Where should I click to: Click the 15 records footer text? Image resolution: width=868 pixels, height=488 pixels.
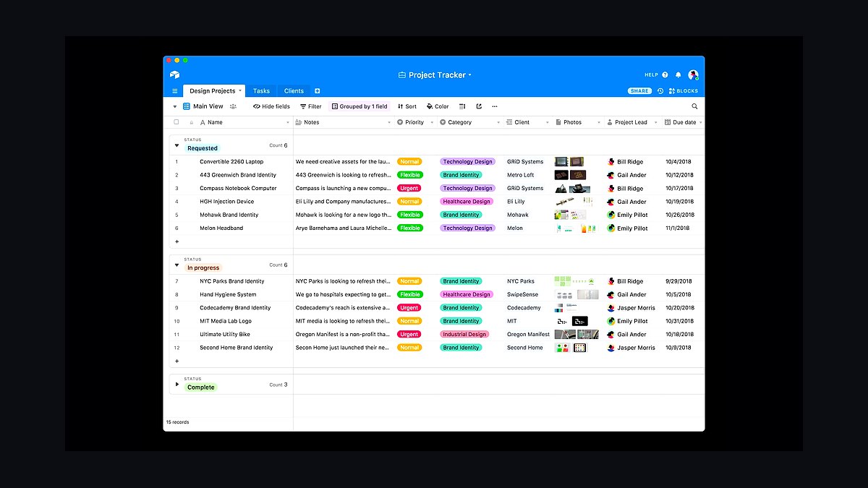pos(177,422)
